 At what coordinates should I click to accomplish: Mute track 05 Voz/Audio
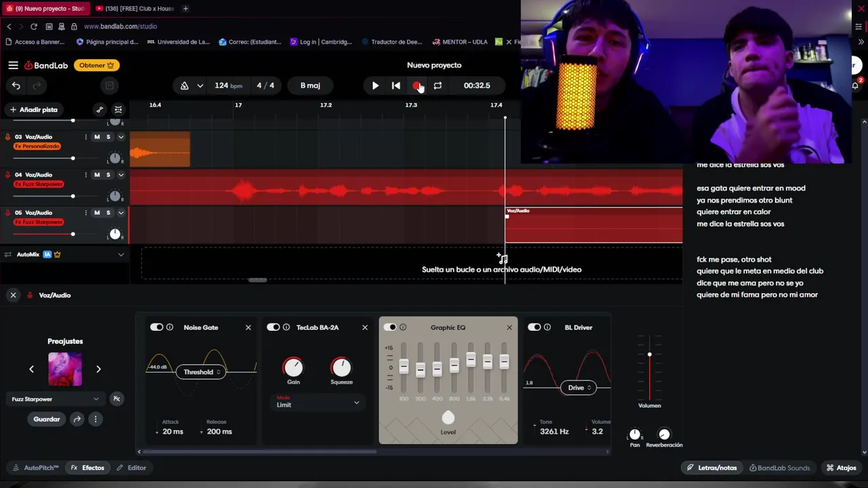(97, 213)
